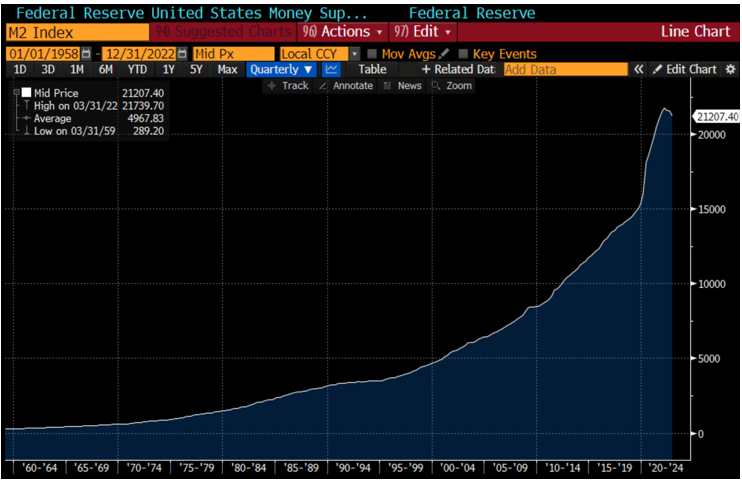The width and height of the screenshot is (742, 483).
Task: Select the line chart type icon
Action: (332, 70)
